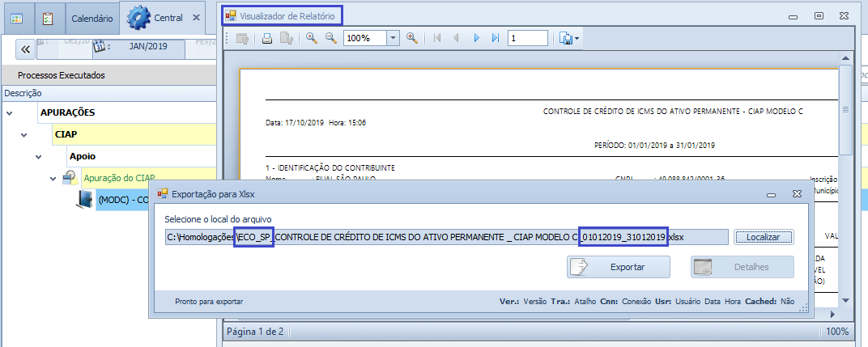Click the collapse double-chevron button

pos(25,49)
